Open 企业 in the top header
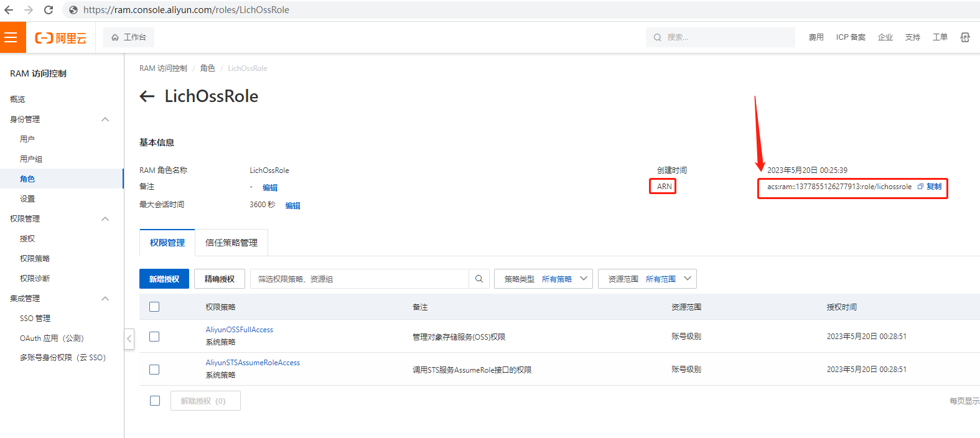The width and height of the screenshot is (980, 438). click(x=885, y=37)
